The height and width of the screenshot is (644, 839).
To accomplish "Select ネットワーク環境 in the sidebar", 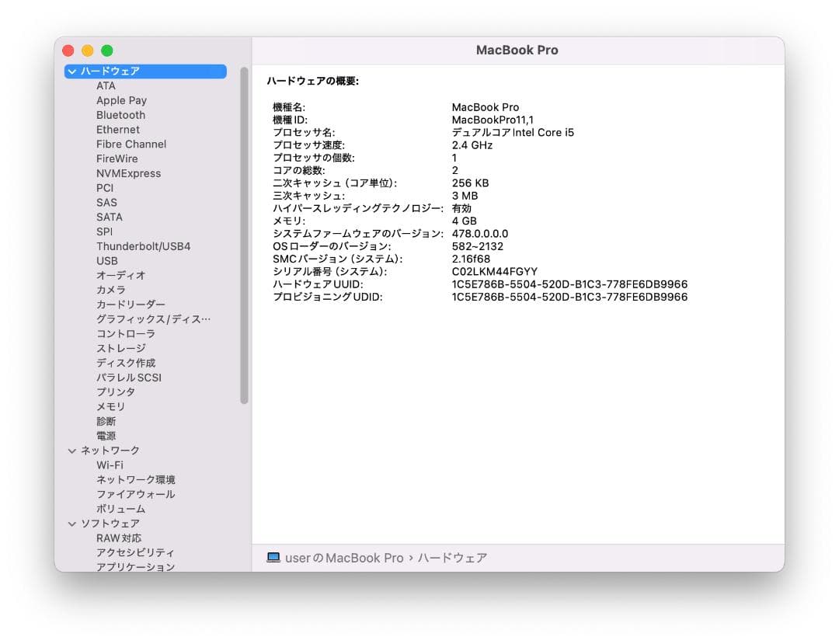I will (135, 480).
